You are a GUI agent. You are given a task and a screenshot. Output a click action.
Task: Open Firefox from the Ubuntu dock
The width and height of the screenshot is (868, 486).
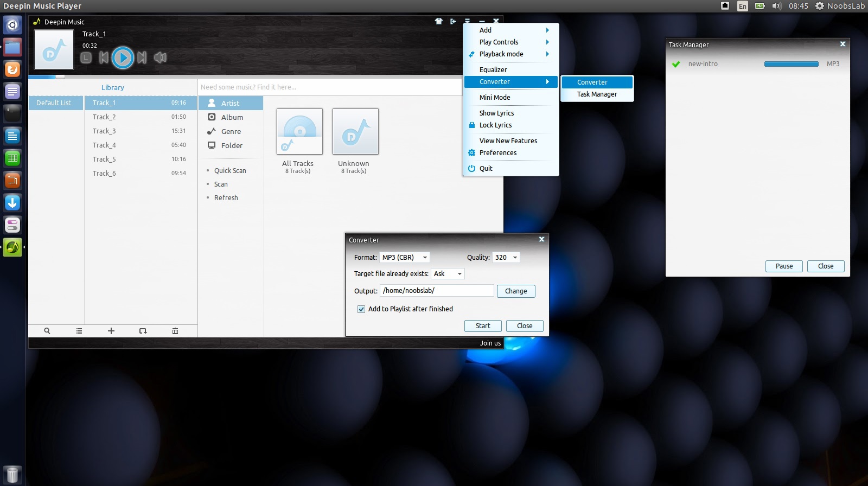point(12,69)
